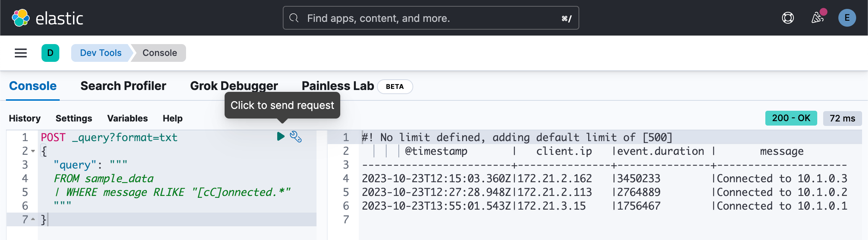The height and width of the screenshot is (240, 868).
Task: Click the Dev Tools breadcrumb
Action: [101, 53]
